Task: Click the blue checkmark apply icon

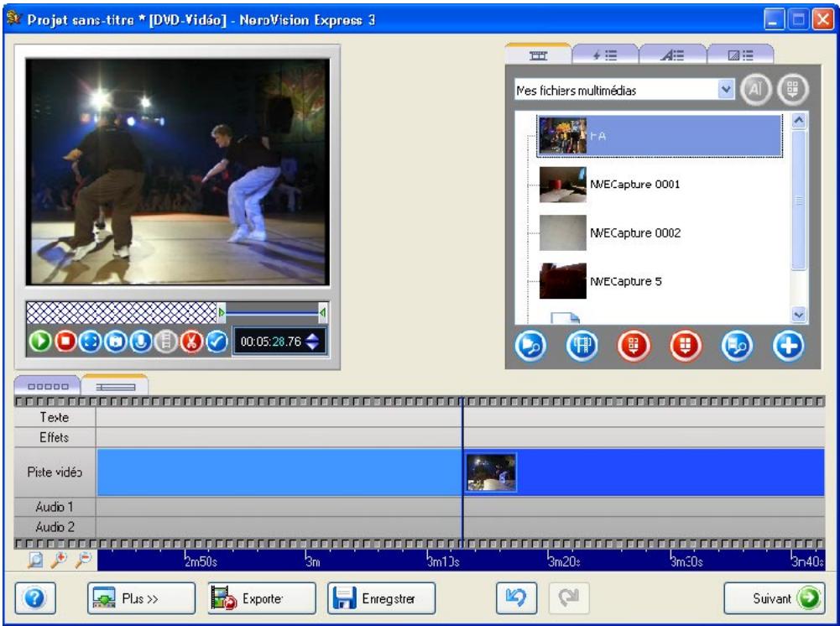Action: [x=217, y=342]
